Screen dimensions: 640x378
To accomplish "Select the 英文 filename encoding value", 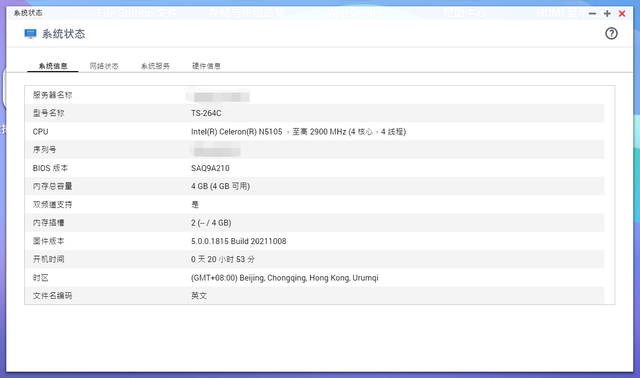I will point(199,296).
